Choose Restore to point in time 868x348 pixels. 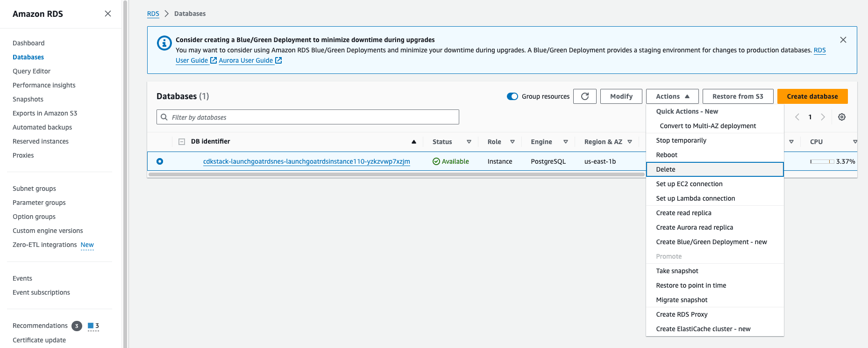[715, 285]
